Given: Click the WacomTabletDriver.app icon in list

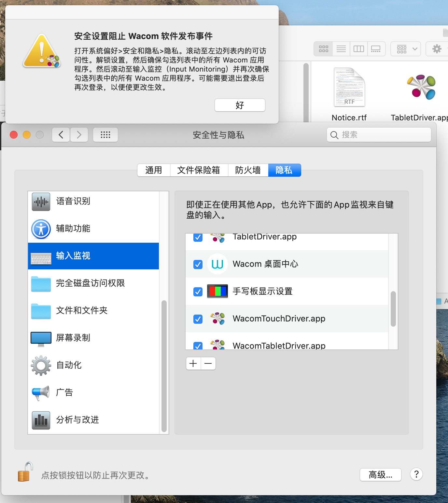Looking at the screenshot, I should pos(217,345).
